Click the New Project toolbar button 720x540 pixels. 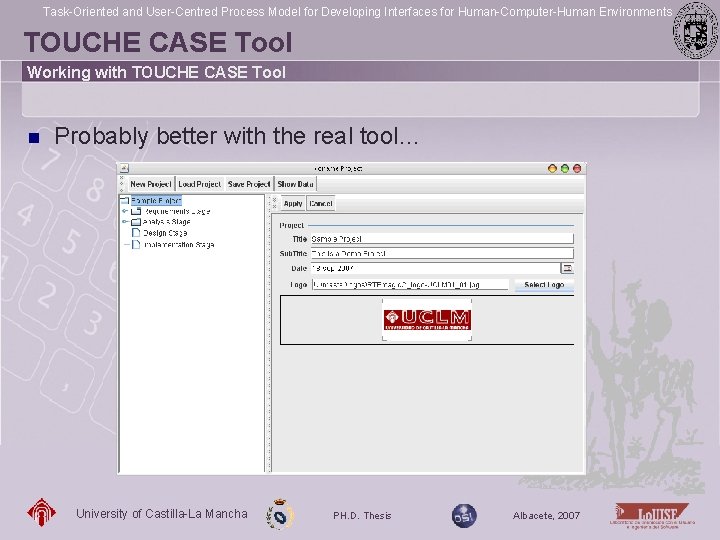click(151, 184)
